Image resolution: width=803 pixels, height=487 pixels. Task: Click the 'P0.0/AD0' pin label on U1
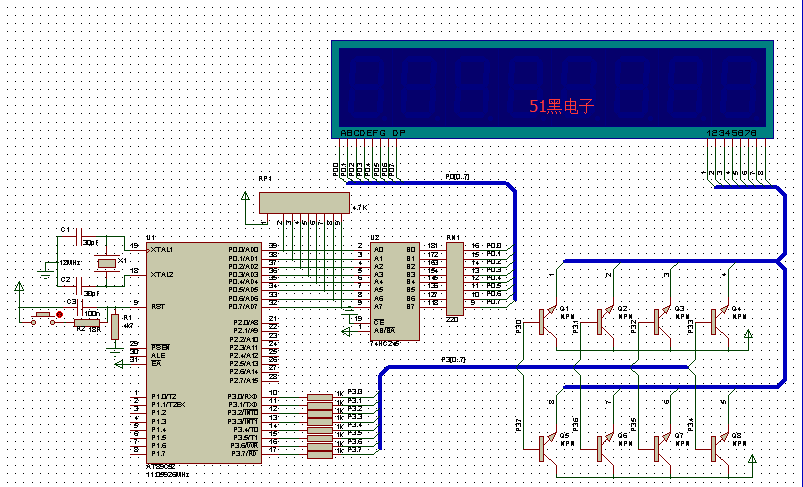coord(243,250)
